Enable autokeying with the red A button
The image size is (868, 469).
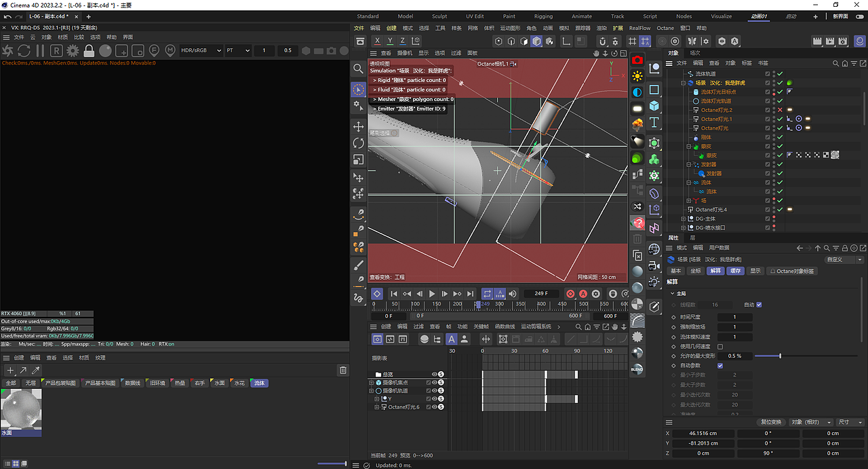583,294
